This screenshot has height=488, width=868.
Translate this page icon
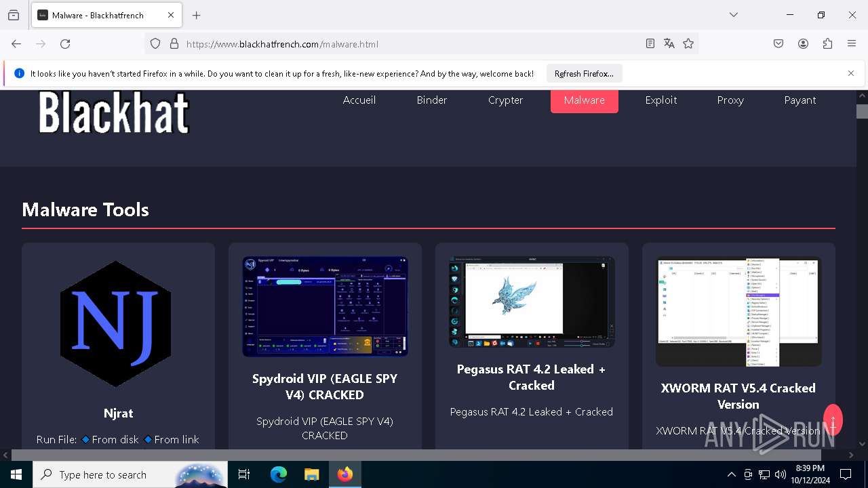coord(669,44)
